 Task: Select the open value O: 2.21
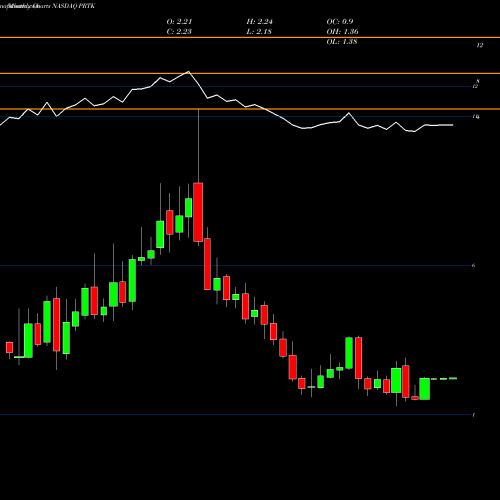[179, 22]
